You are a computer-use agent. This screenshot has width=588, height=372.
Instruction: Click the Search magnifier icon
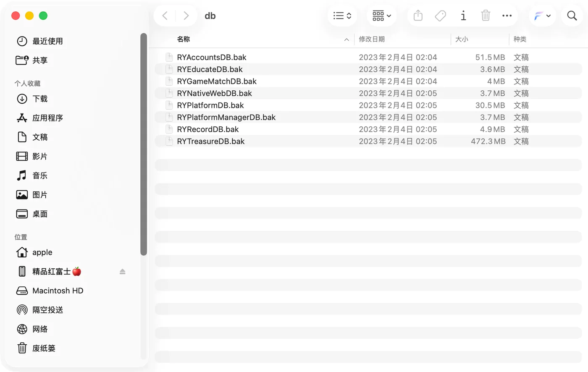pos(572,16)
